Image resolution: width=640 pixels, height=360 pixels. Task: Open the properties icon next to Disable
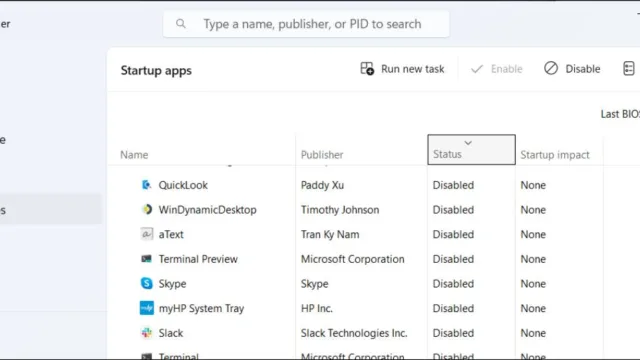pyautogui.click(x=629, y=69)
